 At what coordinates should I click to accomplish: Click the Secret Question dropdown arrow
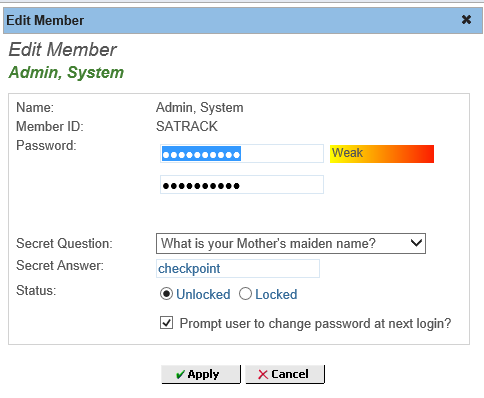416,243
